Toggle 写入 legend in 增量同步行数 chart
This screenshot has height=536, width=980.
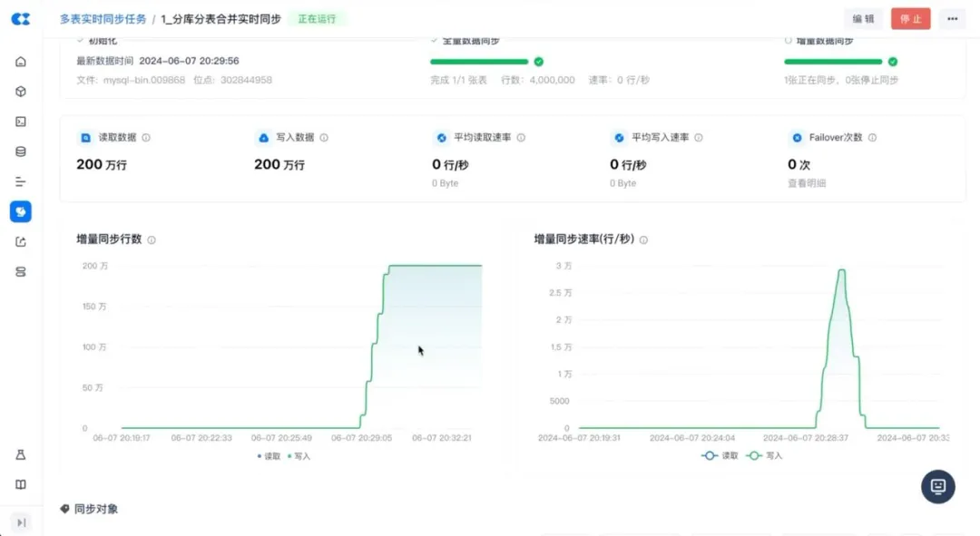tap(299, 456)
